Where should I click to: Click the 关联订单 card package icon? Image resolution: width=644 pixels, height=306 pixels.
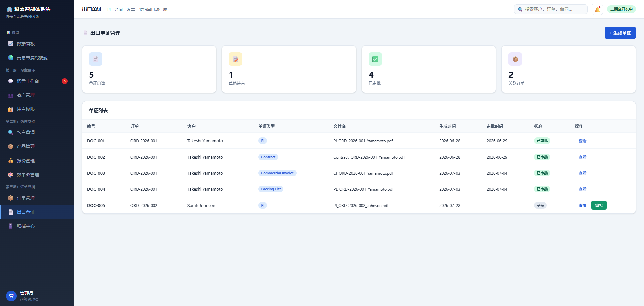coord(515,59)
